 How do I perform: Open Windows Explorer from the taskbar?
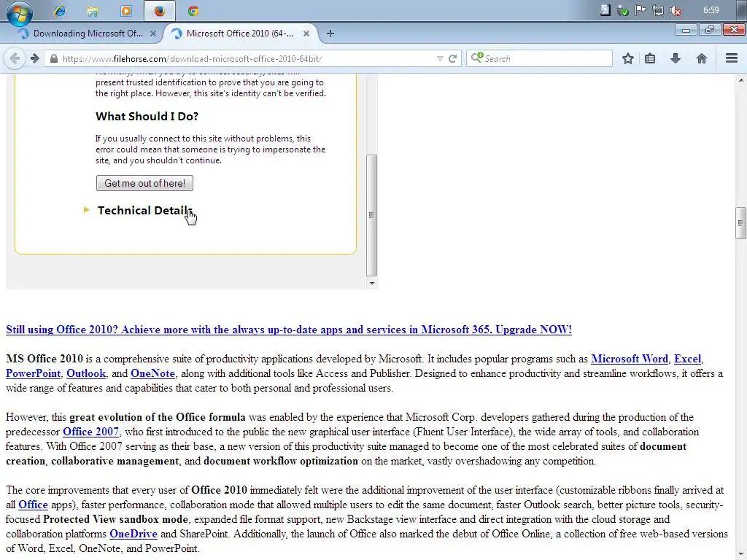click(x=93, y=11)
